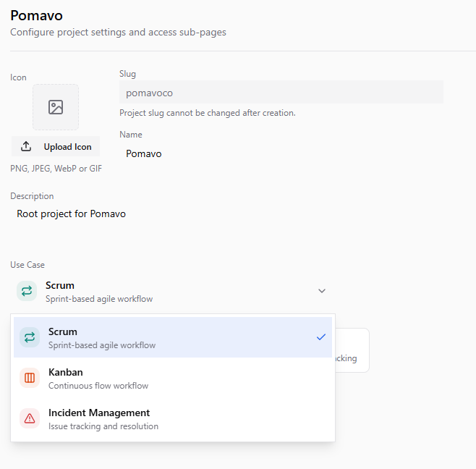Click the Slug label
The height and width of the screenshot is (469, 476).
127,74
